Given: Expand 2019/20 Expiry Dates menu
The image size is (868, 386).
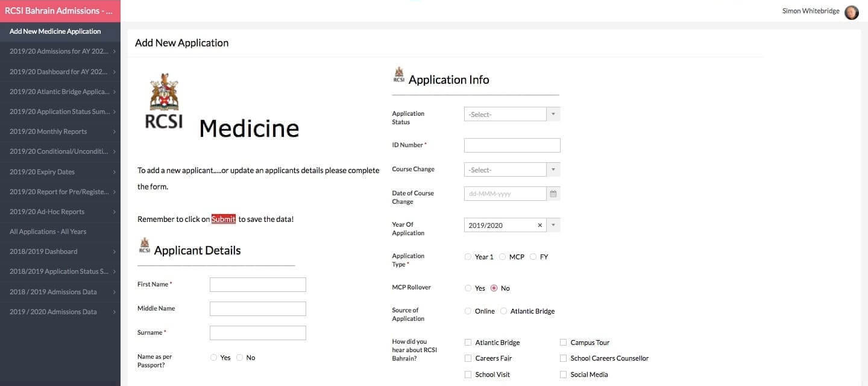Looking at the screenshot, I should pyautogui.click(x=60, y=172).
